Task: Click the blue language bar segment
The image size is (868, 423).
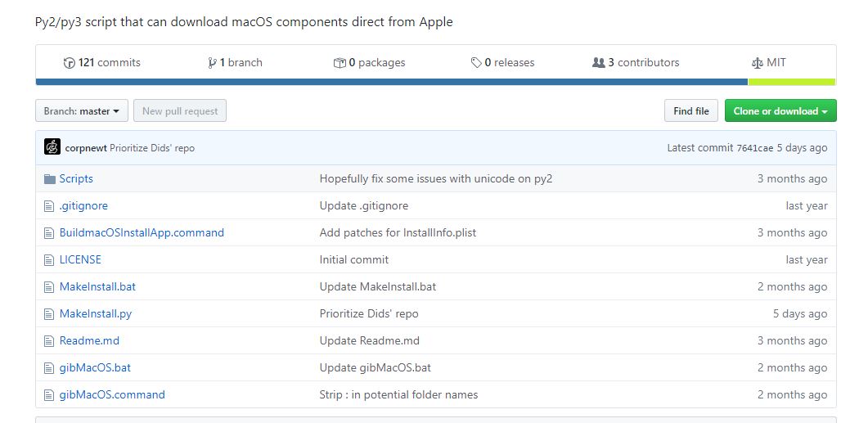Action: tap(391, 82)
